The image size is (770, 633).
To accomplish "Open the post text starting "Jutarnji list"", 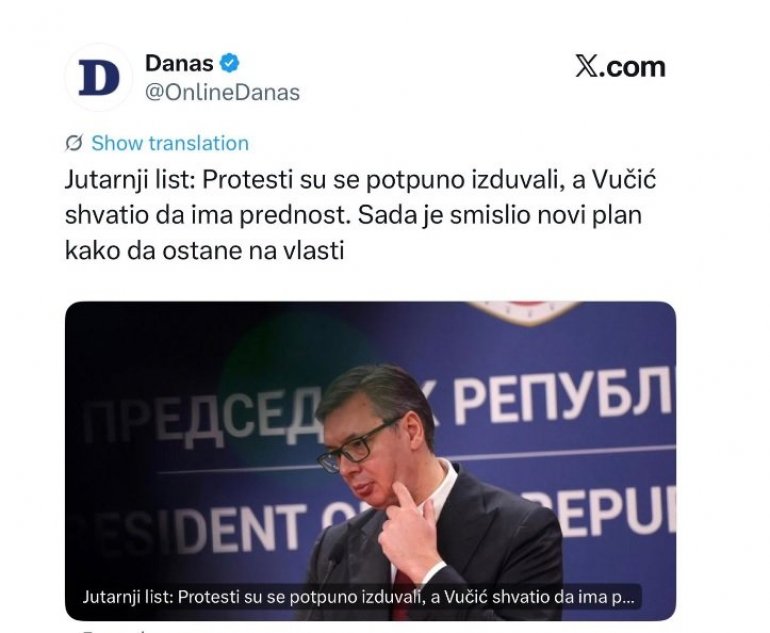I will (360, 215).
